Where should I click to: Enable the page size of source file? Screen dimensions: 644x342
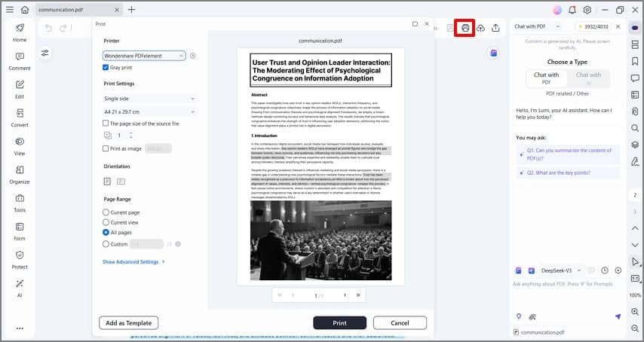click(x=106, y=124)
